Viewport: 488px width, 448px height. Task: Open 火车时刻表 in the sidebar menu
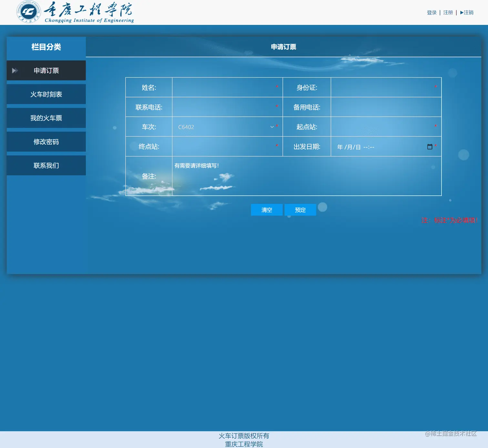pos(46,94)
